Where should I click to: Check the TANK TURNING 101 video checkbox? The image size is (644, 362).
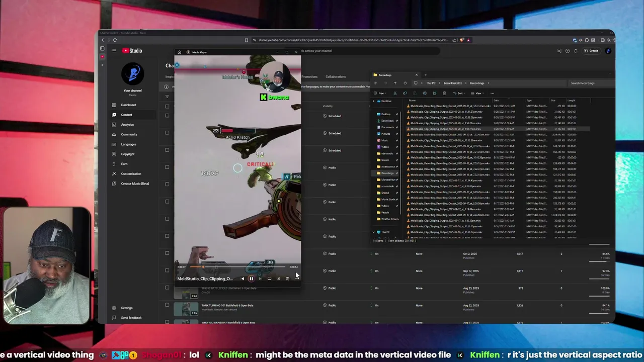167,305
